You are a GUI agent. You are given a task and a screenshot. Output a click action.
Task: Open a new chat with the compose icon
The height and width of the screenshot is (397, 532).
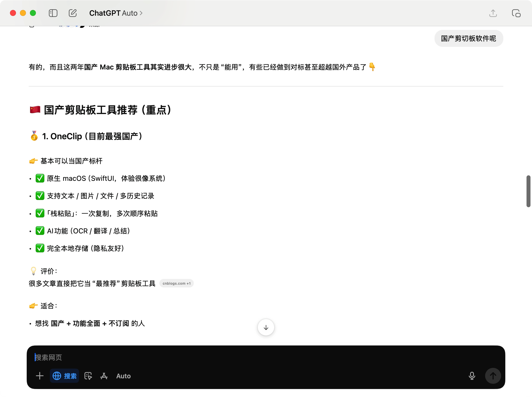click(73, 13)
